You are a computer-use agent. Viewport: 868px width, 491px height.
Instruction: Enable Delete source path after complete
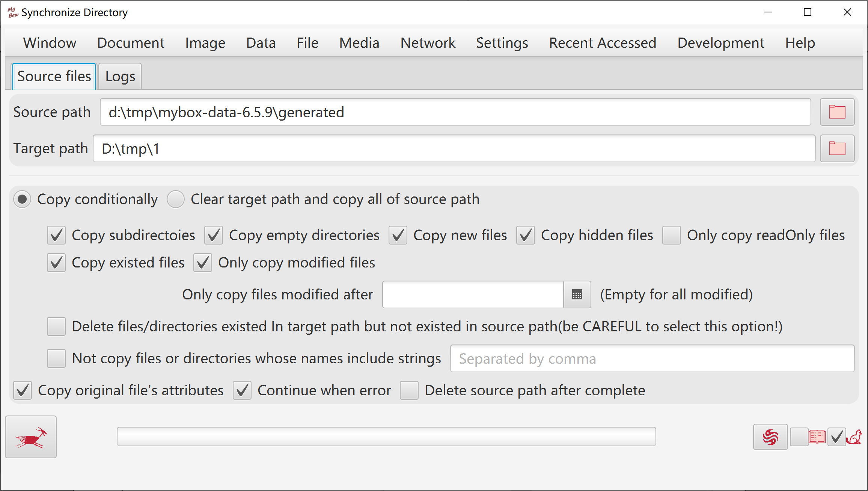[x=409, y=390]
